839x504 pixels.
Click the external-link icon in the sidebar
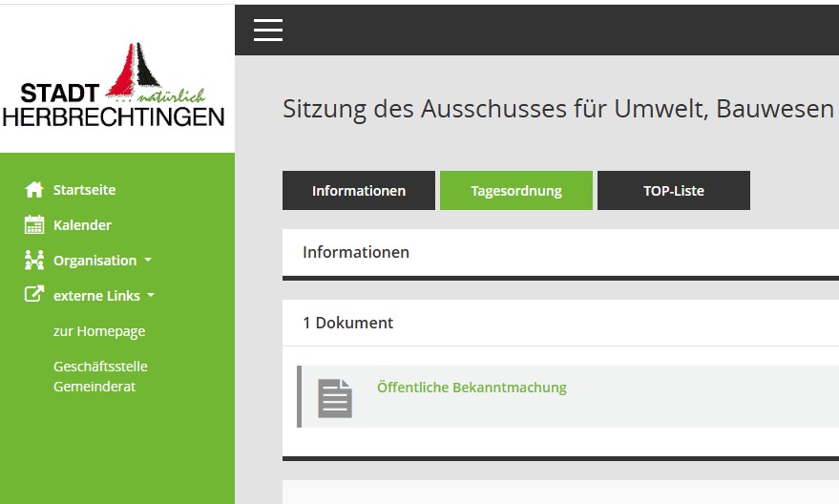(x=34, y=296)
